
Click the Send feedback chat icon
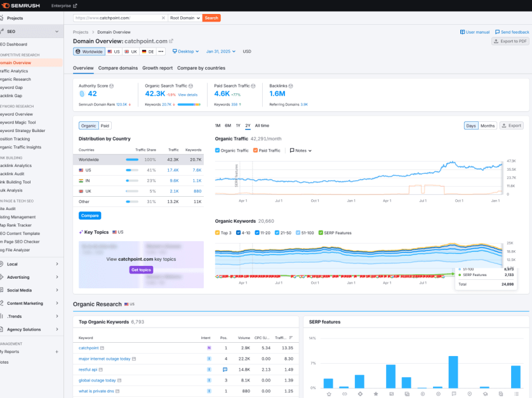pyautogui.click(x=497, y=32)
